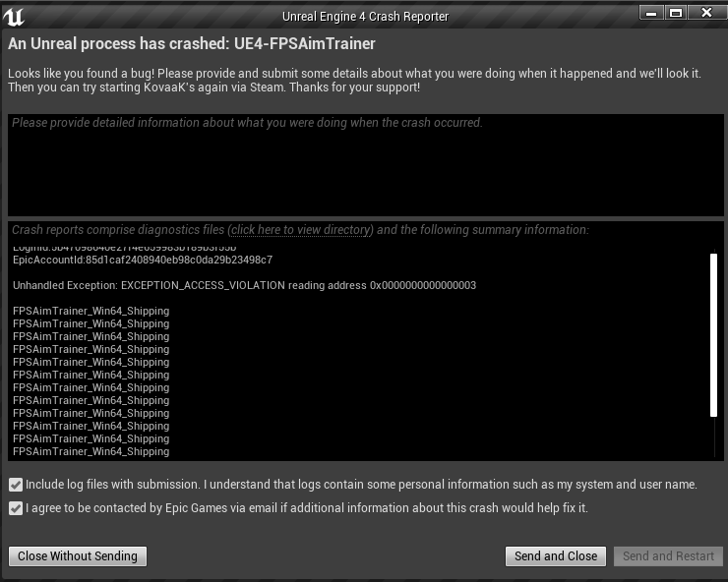Image resolution: width=728 pixels, height=582 pixels.
Task: Maximize the Crash Reporter window
Action: click(676, 13)
